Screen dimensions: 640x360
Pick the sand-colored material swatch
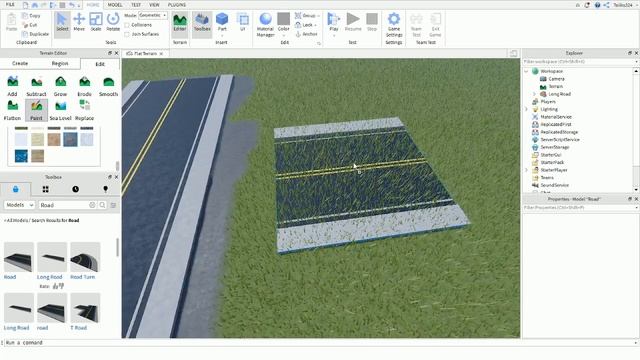[x=37, y=140]
